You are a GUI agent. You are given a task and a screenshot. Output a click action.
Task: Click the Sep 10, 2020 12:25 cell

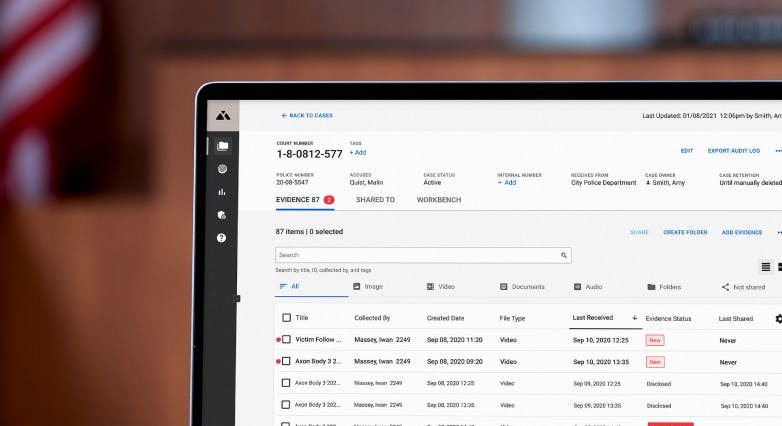point(600,340)
